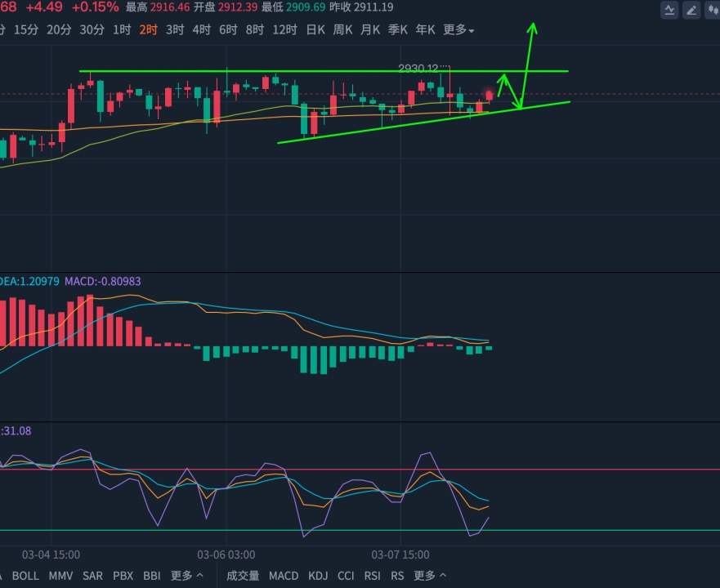Show the 成交量 volume sub-indicator
720x588 pixels.
pos(243,576)
